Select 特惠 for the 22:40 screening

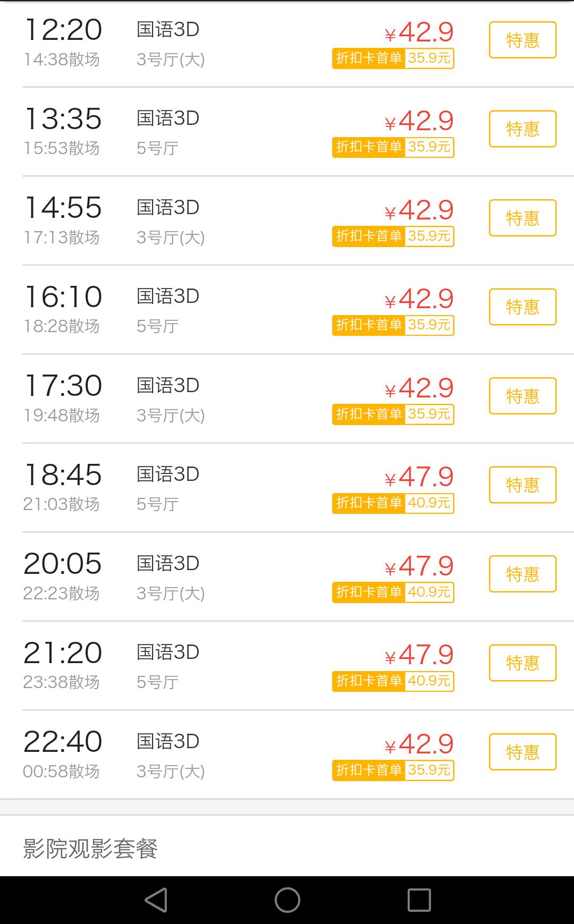click(522, 752)
